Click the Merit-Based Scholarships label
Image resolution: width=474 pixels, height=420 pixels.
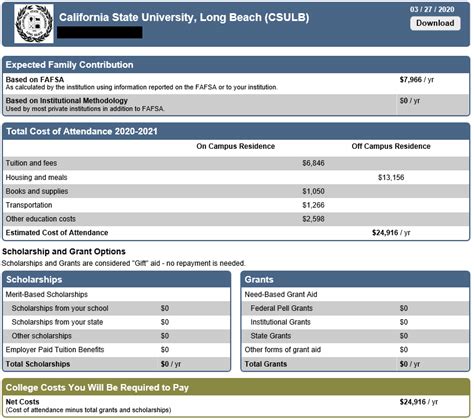pos(47,295)
